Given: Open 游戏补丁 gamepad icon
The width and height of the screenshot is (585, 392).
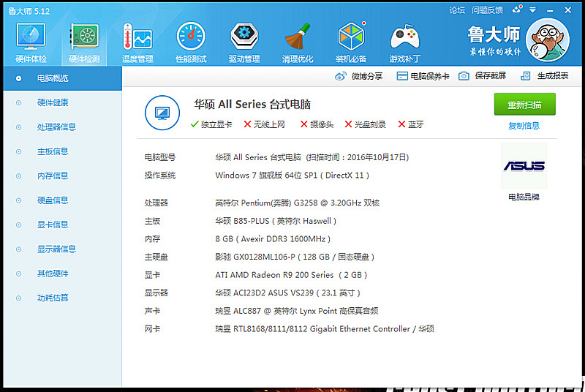Looking at the screenshot, I should coord(404,37).
